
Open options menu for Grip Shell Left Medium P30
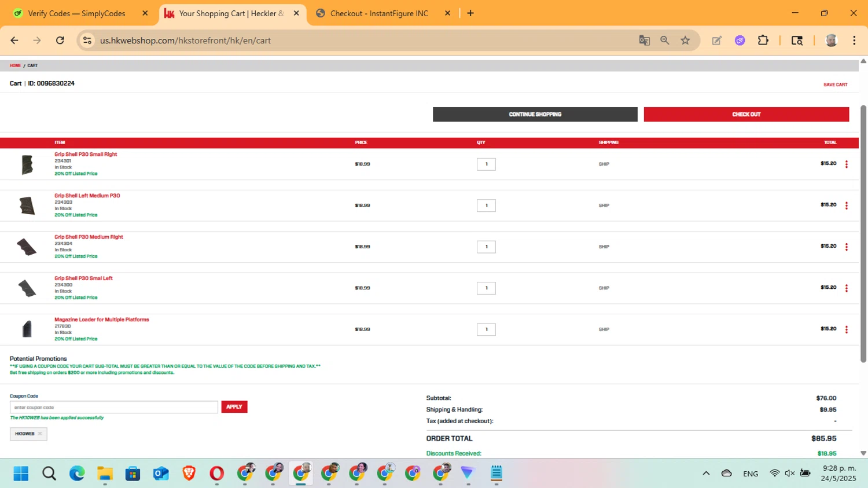(x=846, y=206)
